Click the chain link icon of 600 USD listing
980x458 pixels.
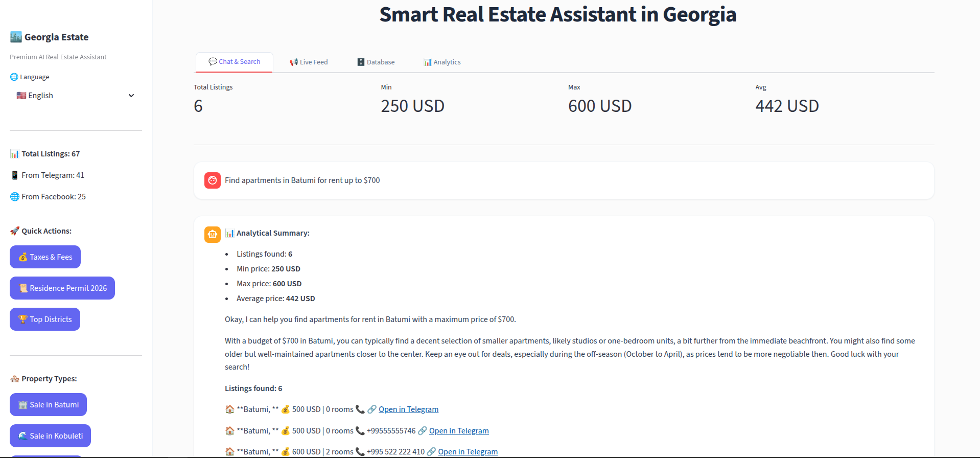(x=431, y=452)
